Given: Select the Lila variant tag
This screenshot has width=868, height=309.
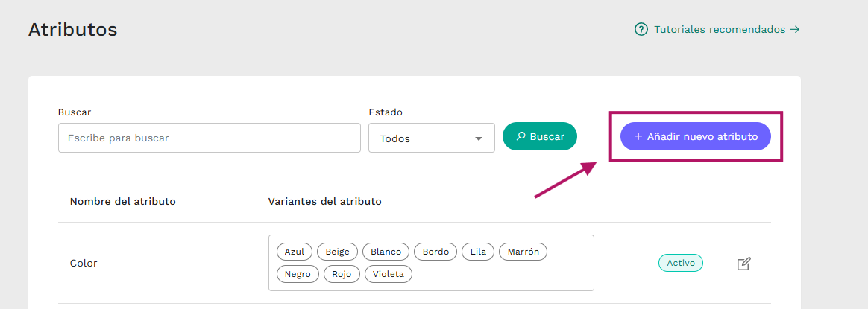Looking at the screenshot, I should coord(478,252).
